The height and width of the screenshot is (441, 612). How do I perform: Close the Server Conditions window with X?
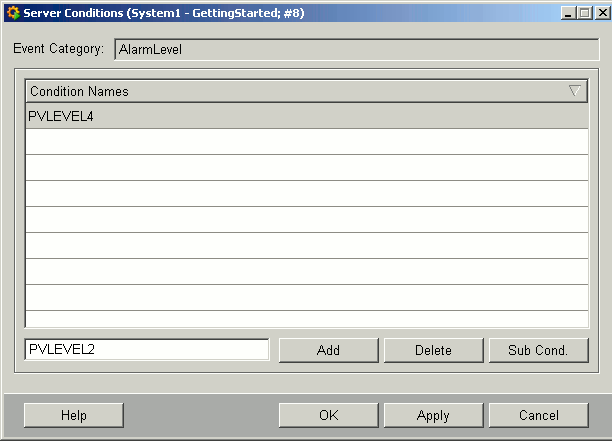point(601,13)
